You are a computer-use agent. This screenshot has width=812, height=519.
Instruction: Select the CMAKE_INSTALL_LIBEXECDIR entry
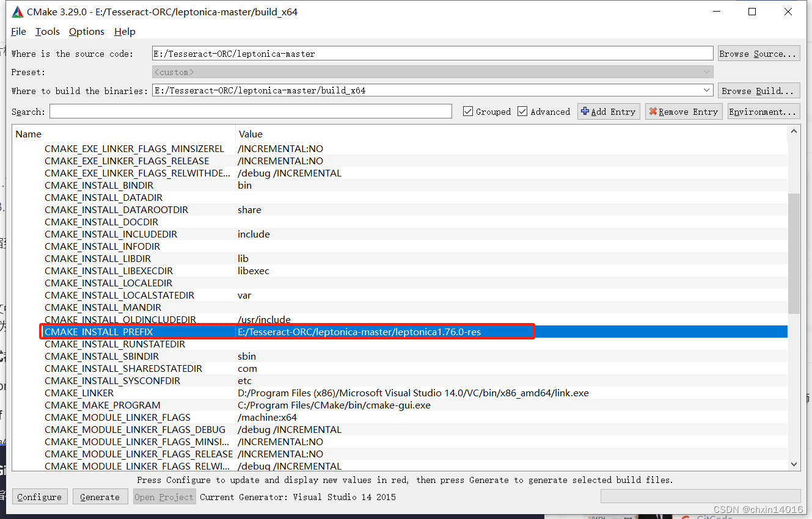coord(109,270)
